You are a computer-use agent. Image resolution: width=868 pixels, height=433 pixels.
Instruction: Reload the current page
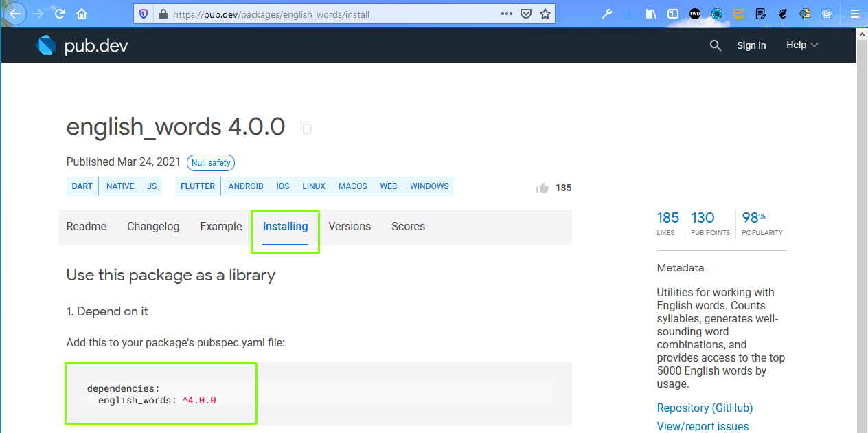[x=60, y=14]
